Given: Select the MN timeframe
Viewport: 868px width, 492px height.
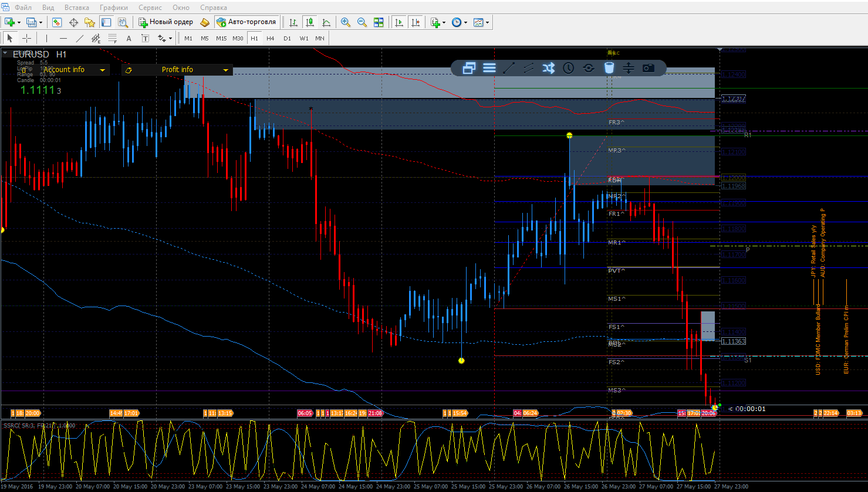Looking at the screenshot, I should point(320,38).
